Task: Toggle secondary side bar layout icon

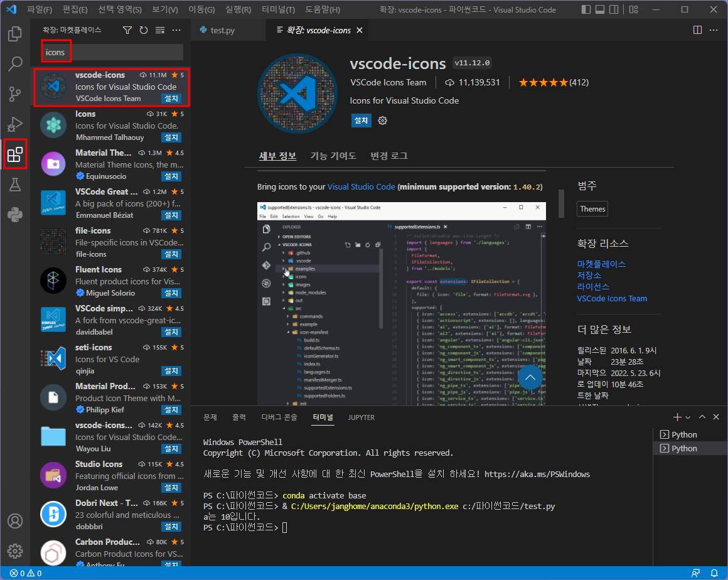Action: pos(614,9)
